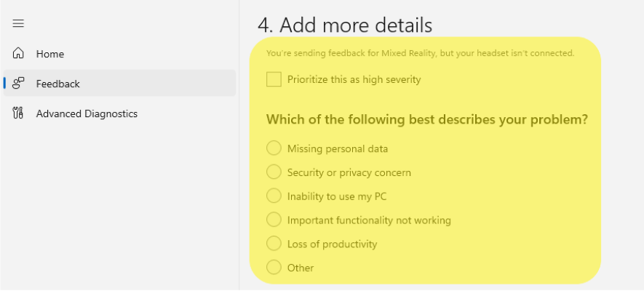Check the high severity checkbox box

click(x=274, y=79)
